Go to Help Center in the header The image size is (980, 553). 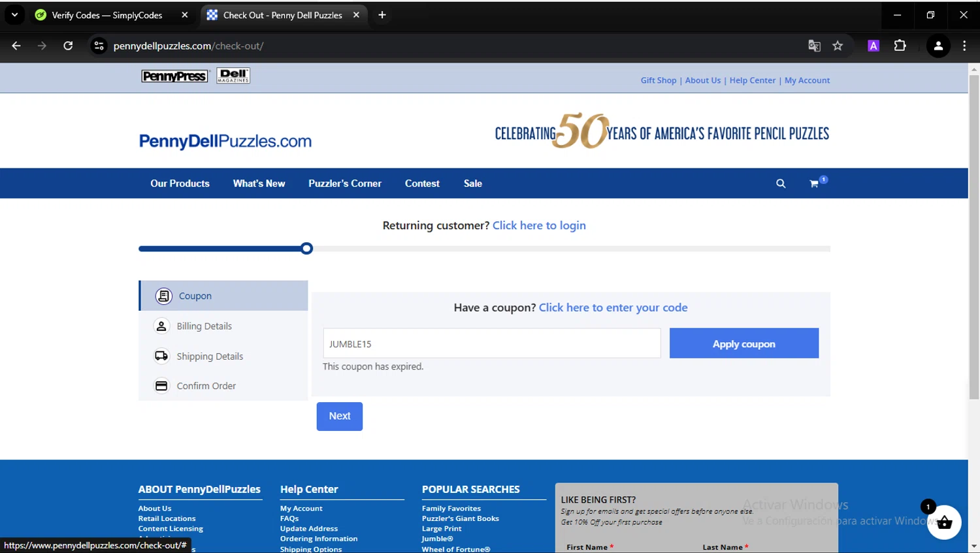pyautogui.click(x=753, y=80)
